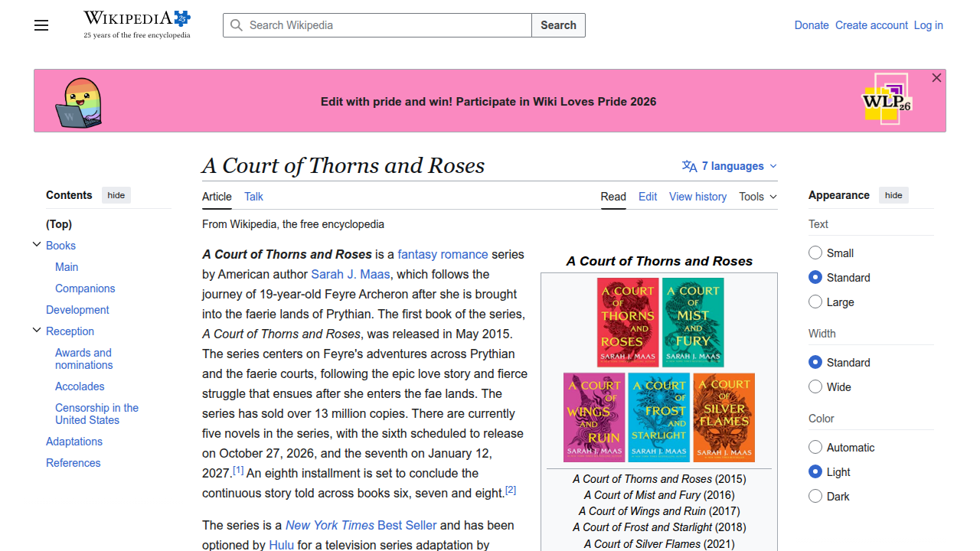This screenshot has width=980, height=551.
Task: Close the Wiki Loves Pride banner
Action: 936,78
